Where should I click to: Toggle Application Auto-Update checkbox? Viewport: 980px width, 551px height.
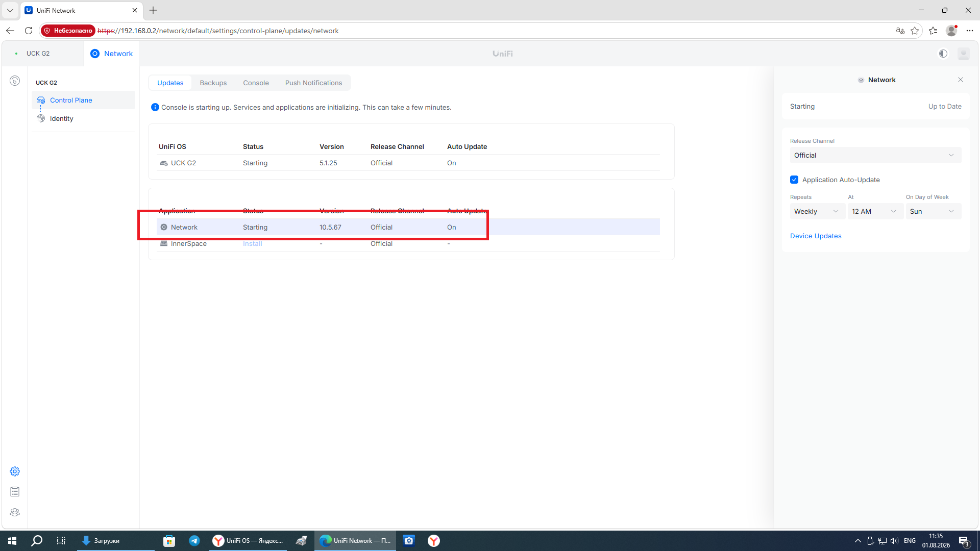coord(794,180)
